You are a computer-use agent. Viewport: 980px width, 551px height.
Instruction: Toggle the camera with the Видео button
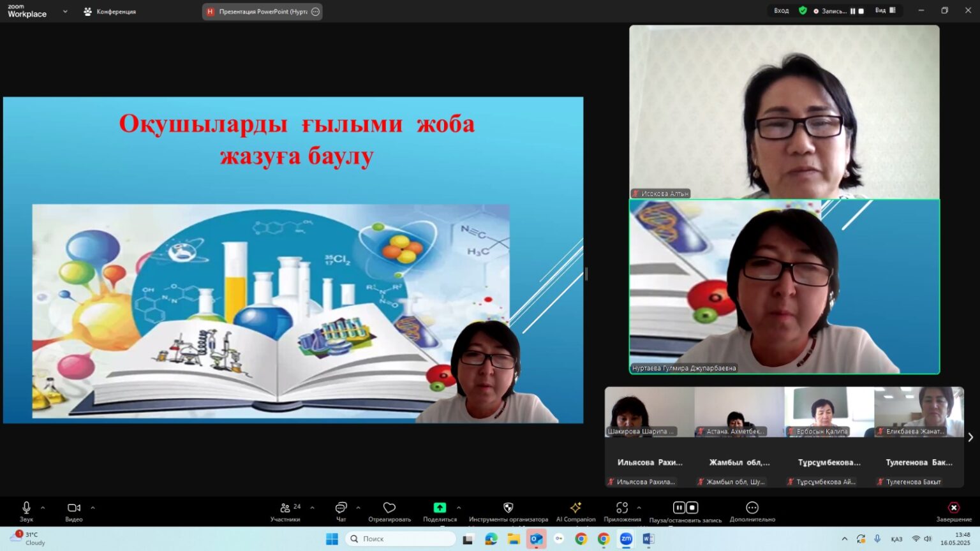[x=74, y=511]
